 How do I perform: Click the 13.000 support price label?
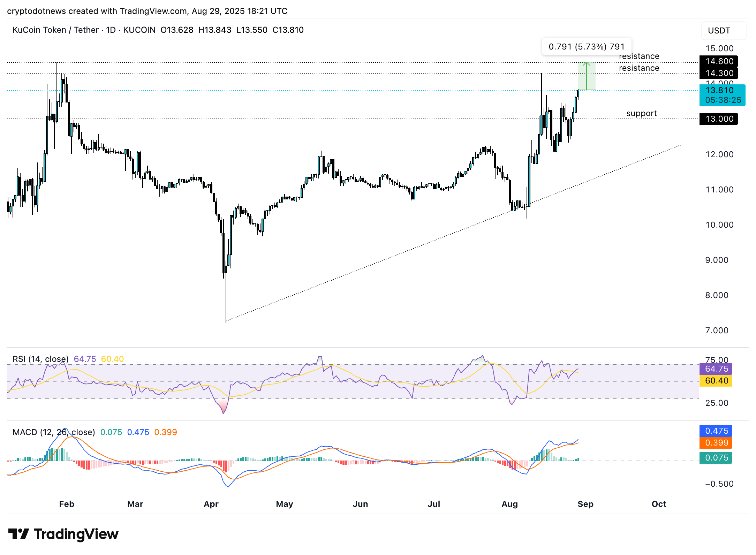pyautogui.click(x=719, y=119)
